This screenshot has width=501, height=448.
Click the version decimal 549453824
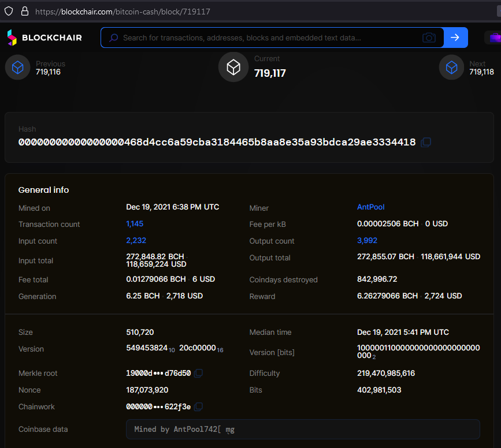pyautogui.click(x=147, y=348)
